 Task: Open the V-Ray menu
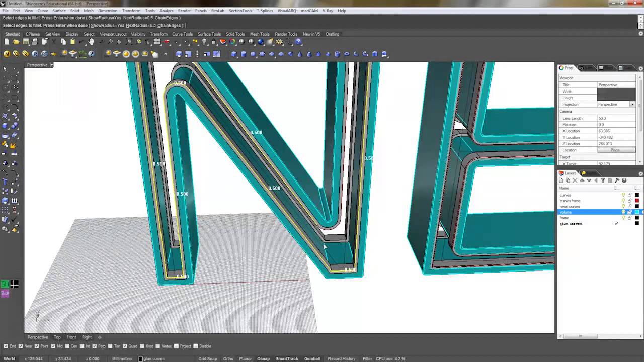coord(328,11)
